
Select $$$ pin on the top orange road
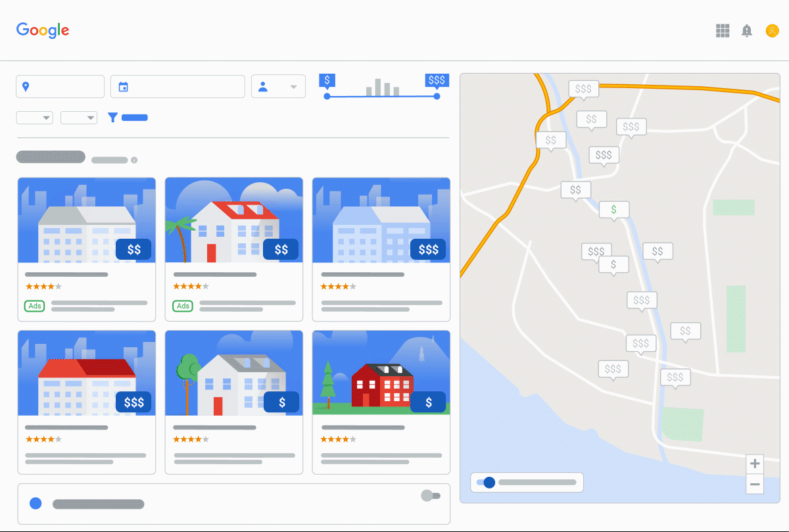(x=583, y=89)
